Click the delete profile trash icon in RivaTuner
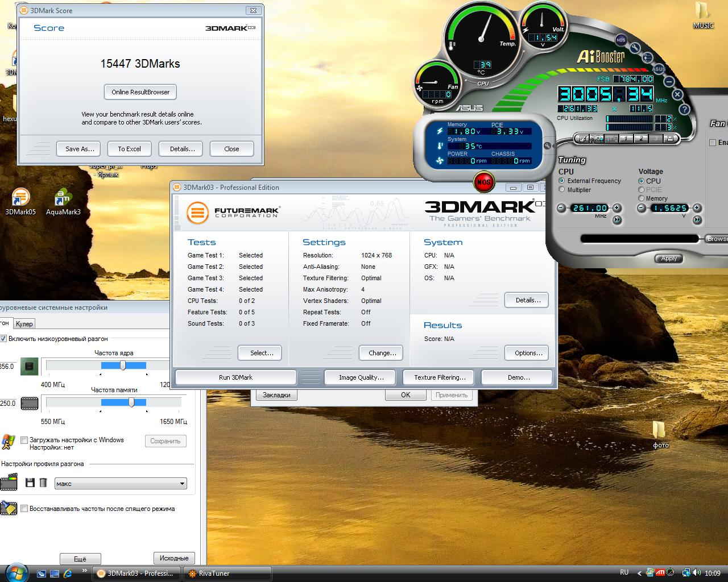The height and width of the screenshot is (582, 728). coord(43,483)
